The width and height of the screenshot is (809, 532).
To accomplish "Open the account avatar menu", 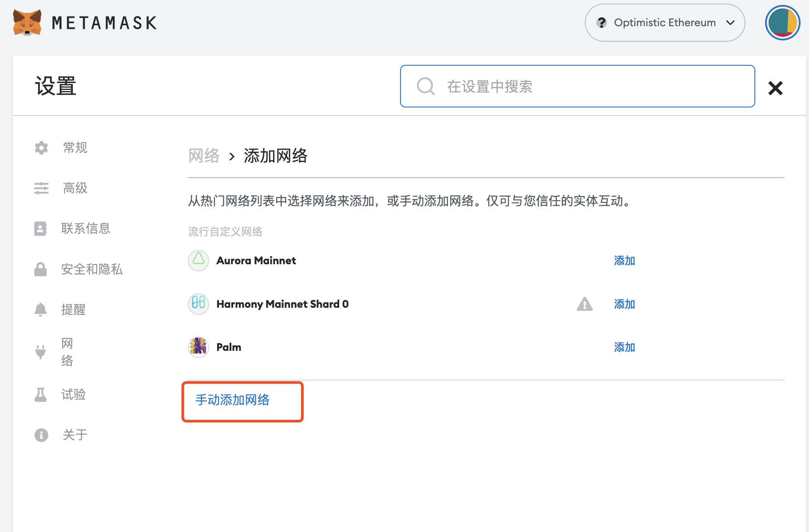I will pyautogui.click(x=782, y=23).
